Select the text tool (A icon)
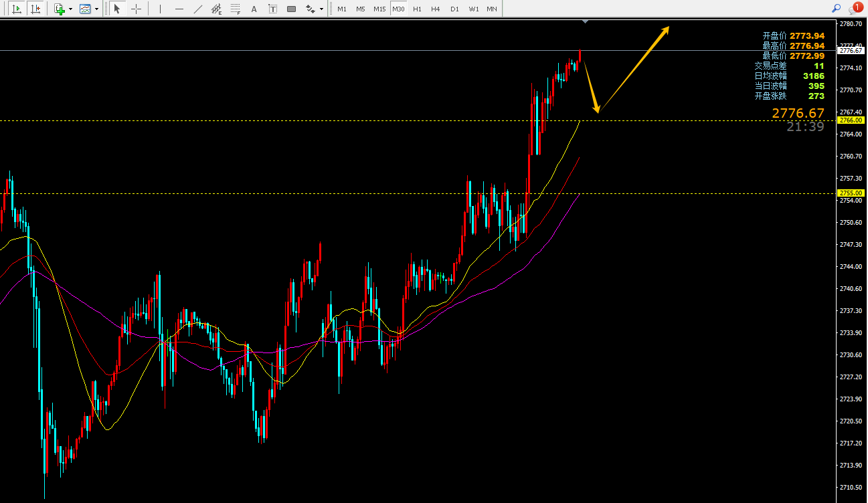 pos(254,9)
